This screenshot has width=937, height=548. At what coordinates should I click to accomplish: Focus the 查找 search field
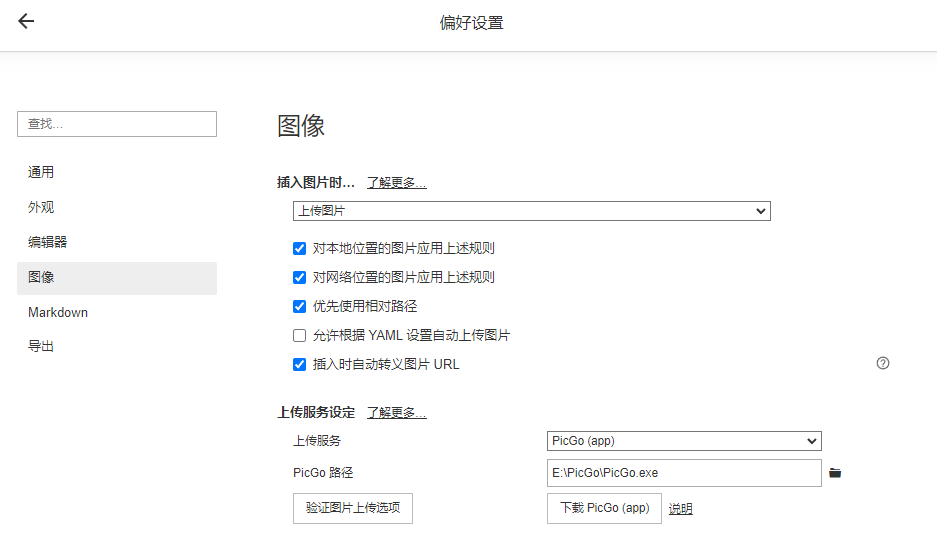coord(117,124)
